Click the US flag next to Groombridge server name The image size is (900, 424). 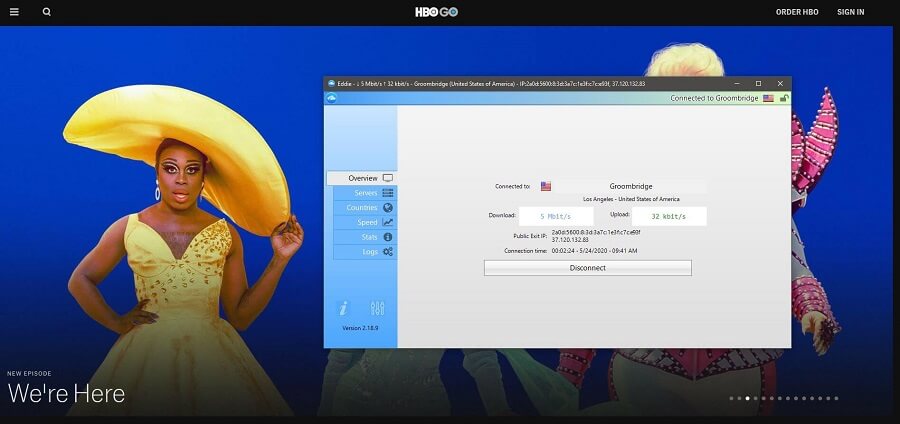tap(545, 186)
